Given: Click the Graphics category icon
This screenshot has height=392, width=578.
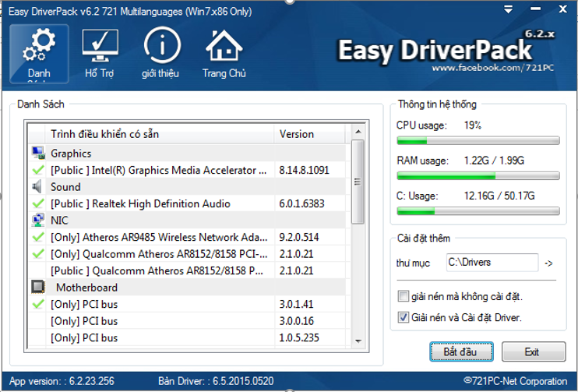Looking at the screenshot, I should (x=38, y=153).
